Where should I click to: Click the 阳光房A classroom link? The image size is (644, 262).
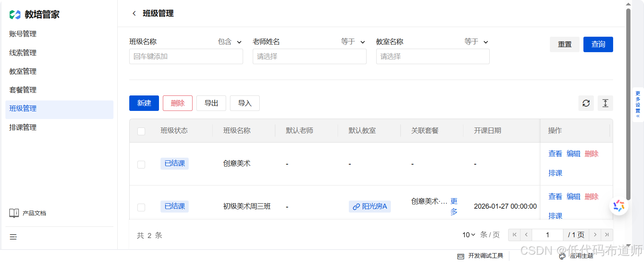pos(370,206)
